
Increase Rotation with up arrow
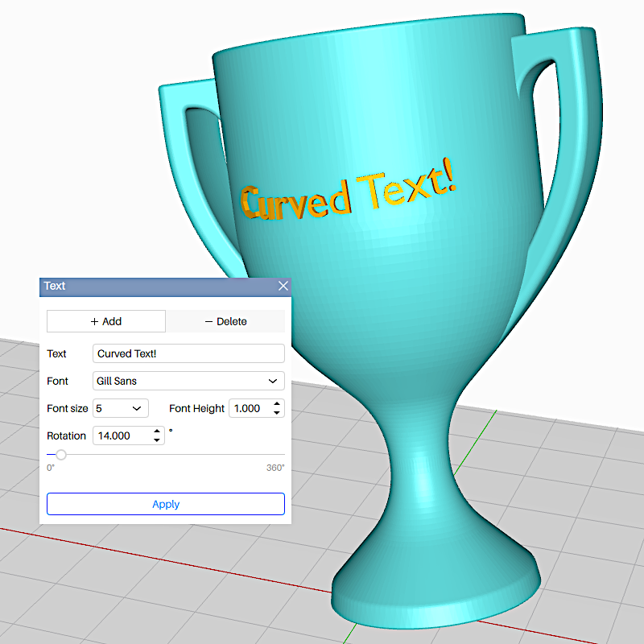pos(157,431)
